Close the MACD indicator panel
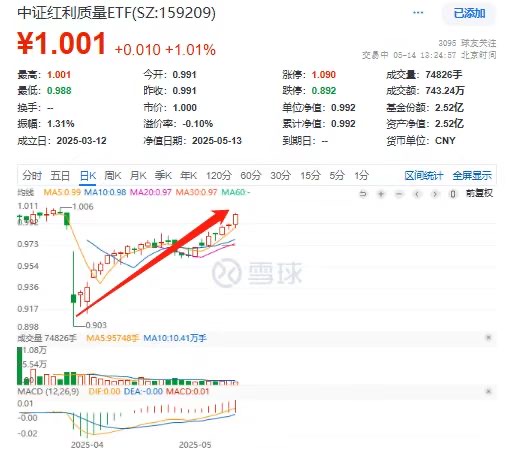This screenshot has width=515, height=458. [489, 391]
